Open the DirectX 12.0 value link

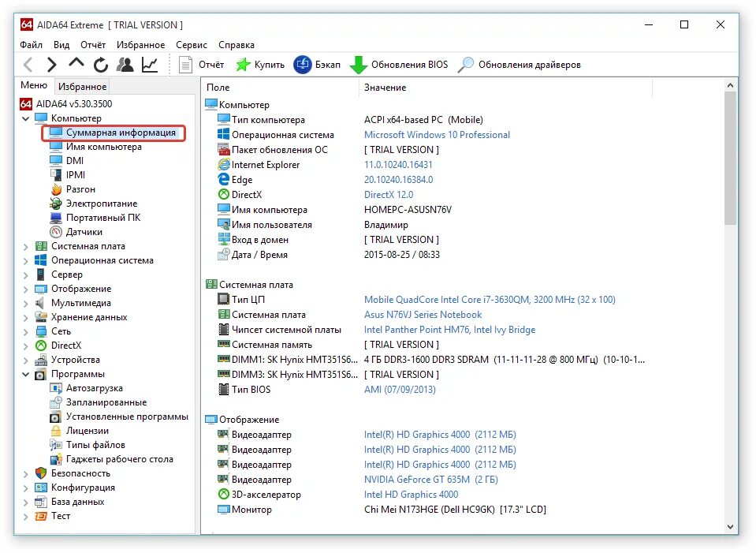point(389,195)
